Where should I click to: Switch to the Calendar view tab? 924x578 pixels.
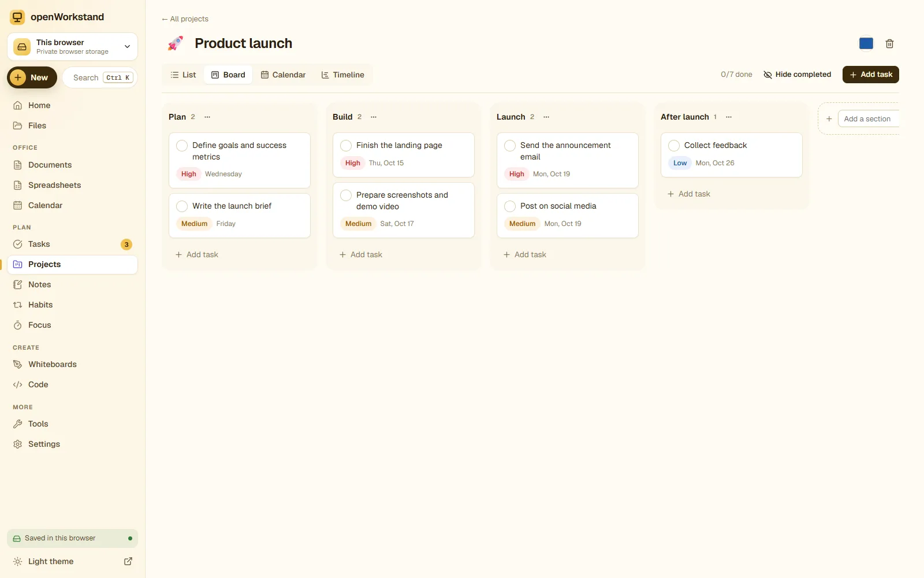(x=283, y=75)
